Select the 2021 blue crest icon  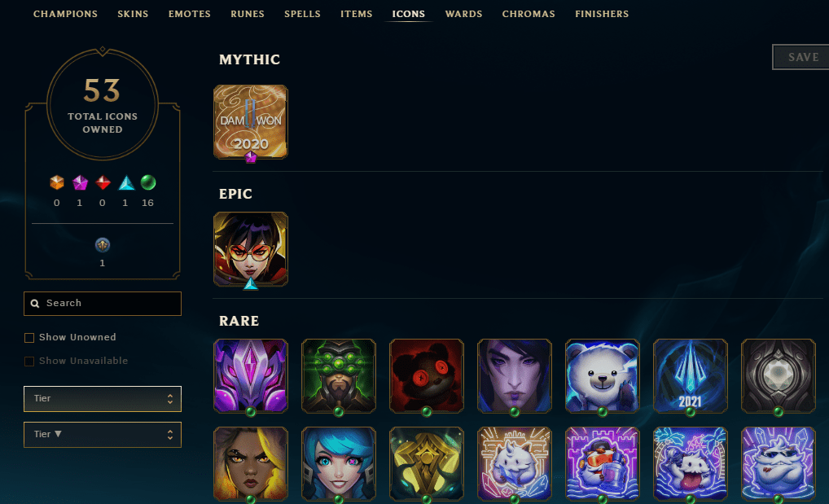pos(690,376)
